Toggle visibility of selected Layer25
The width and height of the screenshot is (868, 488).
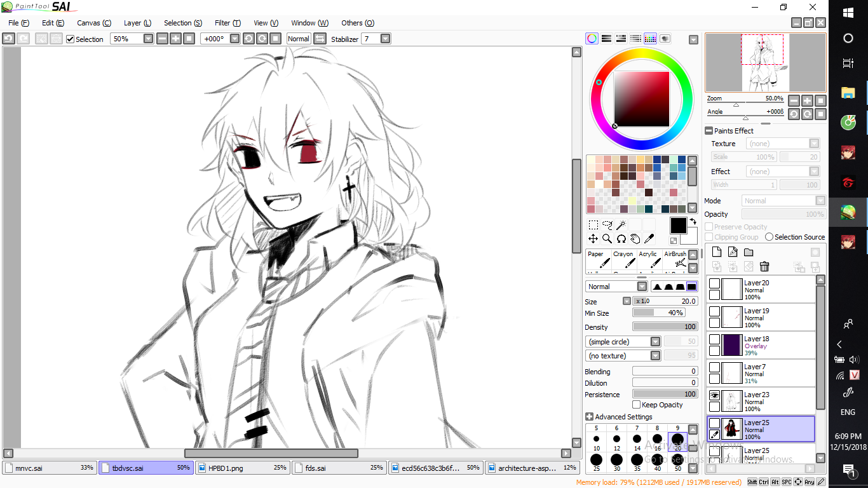715,423
